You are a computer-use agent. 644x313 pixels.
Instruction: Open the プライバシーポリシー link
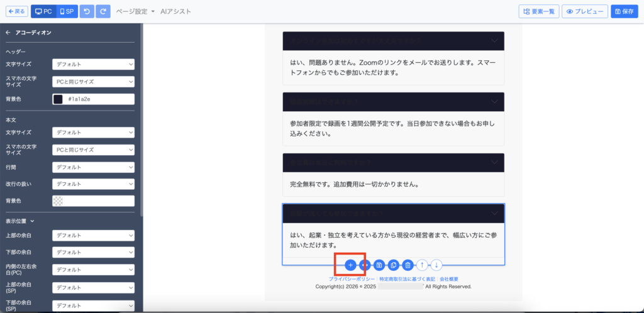click(x=352, y=279)
